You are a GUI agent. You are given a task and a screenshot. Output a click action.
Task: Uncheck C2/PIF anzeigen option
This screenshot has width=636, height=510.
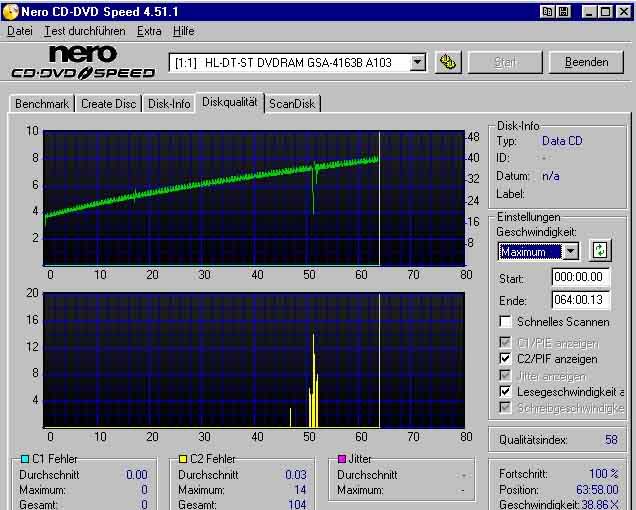click(x=506, y=358)
